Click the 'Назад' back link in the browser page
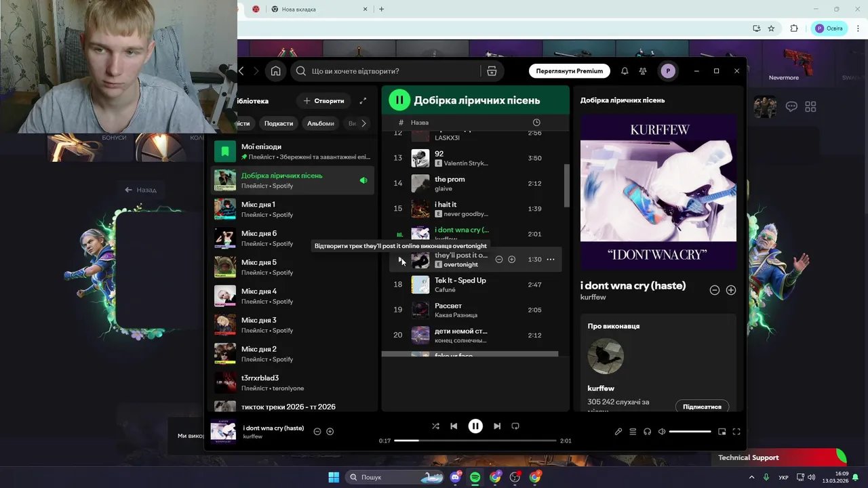This screenshot has width=868, height=488. (140, 190)
